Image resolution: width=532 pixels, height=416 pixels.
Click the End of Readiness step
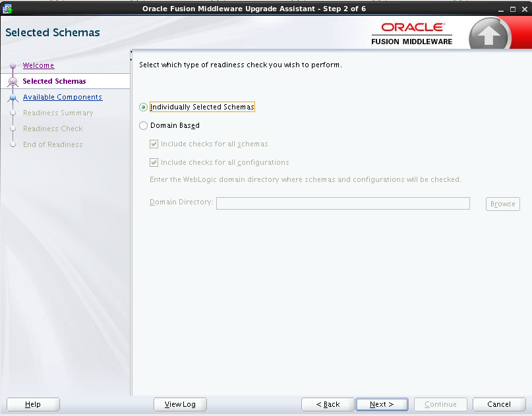click(x=53, y=144)
